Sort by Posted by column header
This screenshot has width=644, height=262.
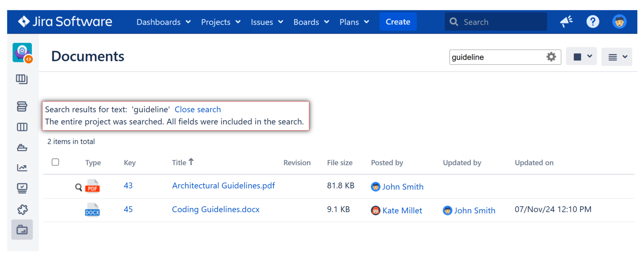(x=387, y=163)
